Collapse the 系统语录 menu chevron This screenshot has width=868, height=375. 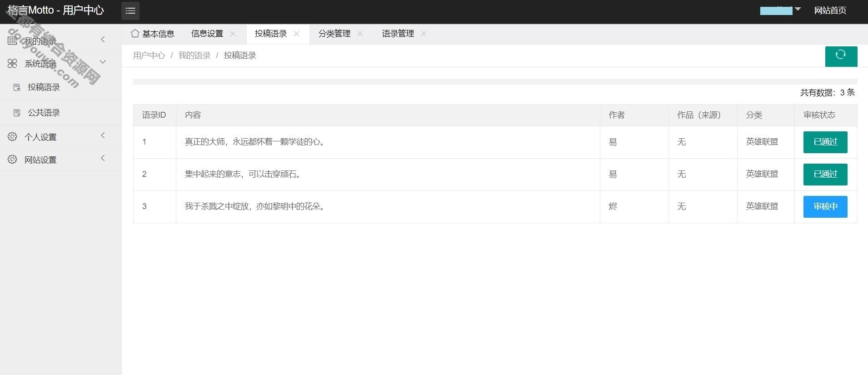click(103, 62)
